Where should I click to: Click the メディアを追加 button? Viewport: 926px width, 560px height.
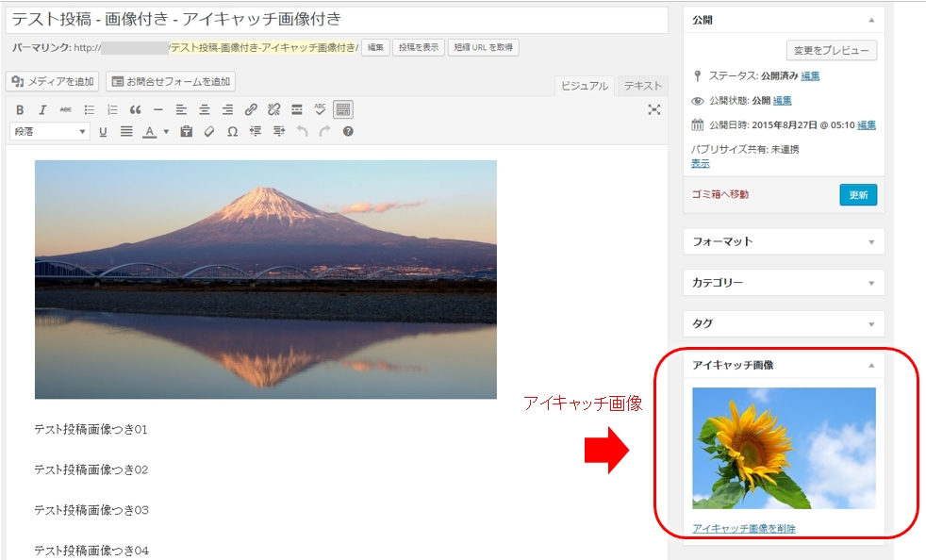click(53, 81)
